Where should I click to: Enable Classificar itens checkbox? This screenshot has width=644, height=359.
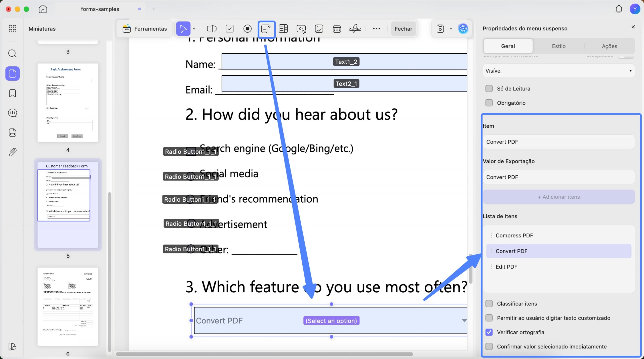coord(489,304)
